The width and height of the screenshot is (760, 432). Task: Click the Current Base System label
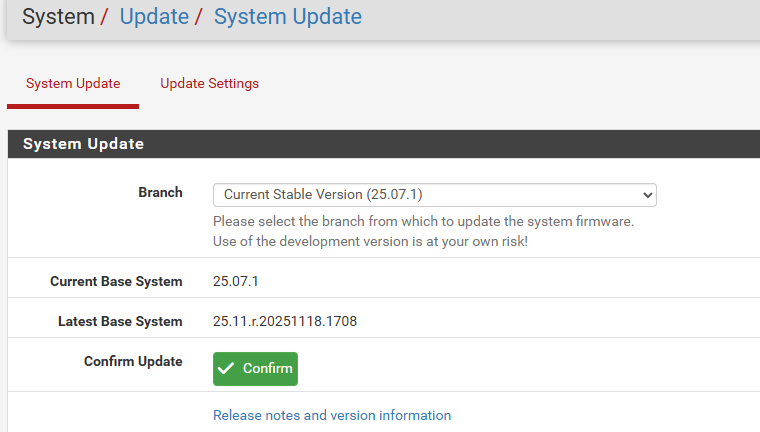click(116, 282)
